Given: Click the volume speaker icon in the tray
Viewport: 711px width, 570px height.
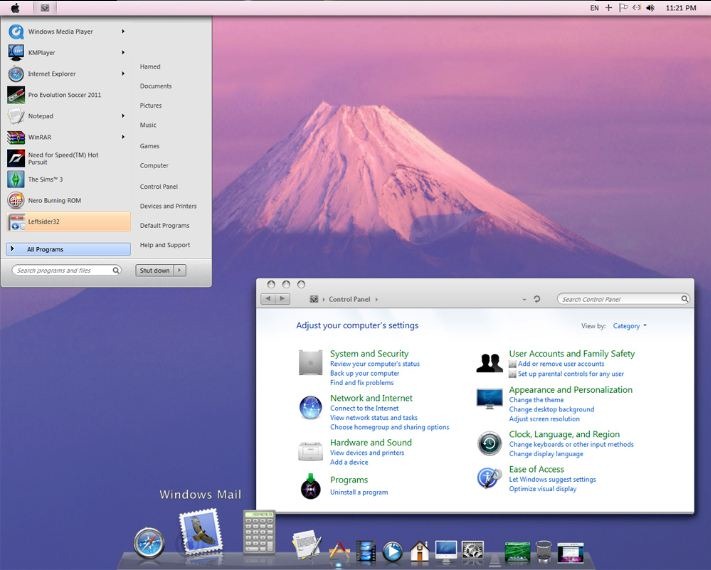Looking at the screenshot, I should coord(650,8).
